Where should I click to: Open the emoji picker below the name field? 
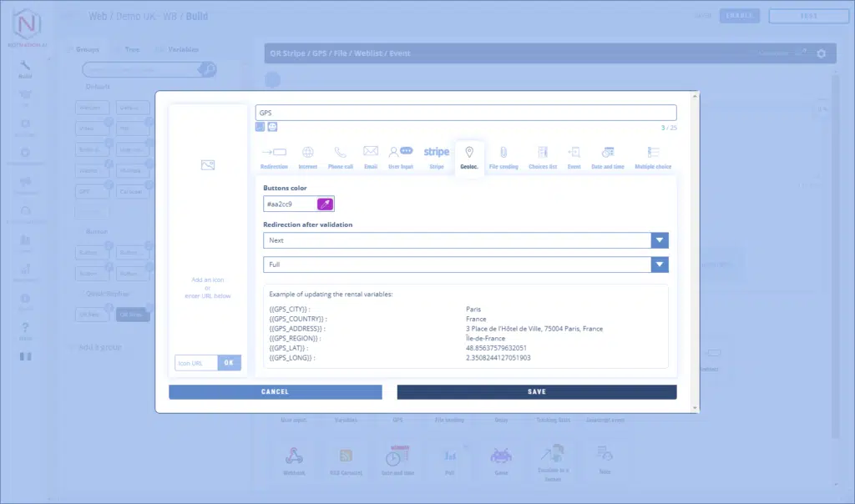pos(272,127)
